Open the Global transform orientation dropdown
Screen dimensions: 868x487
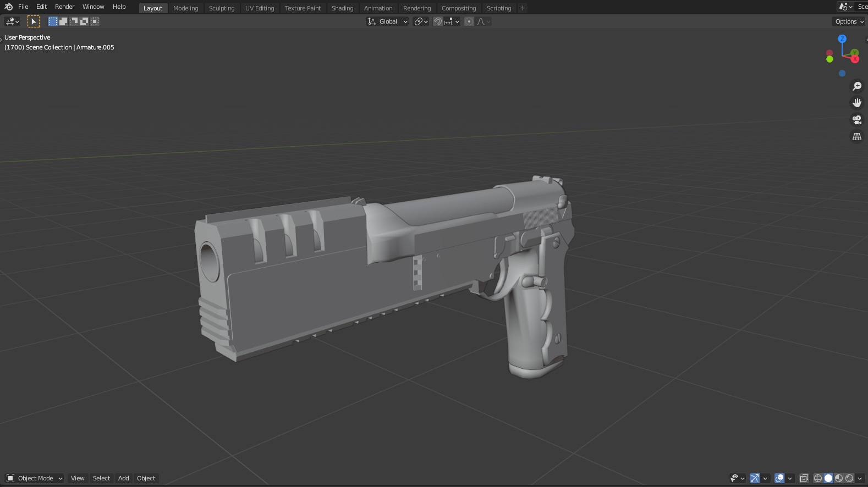click(x=388, y=21)
